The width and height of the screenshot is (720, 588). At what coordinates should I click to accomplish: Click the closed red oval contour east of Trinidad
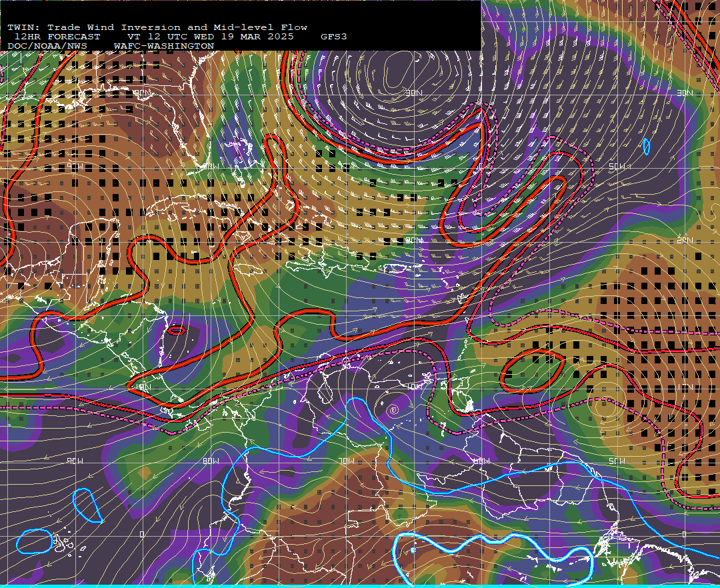pos(533,371)
